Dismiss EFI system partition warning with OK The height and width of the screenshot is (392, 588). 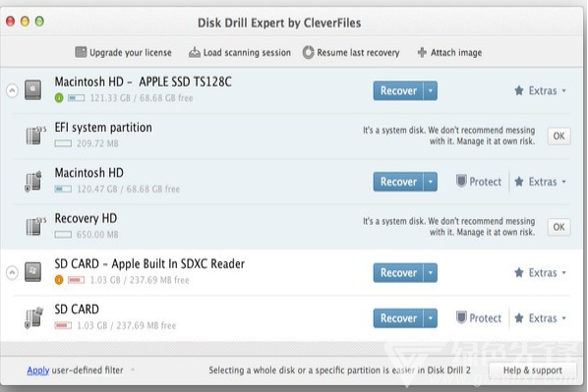[559, 136]
